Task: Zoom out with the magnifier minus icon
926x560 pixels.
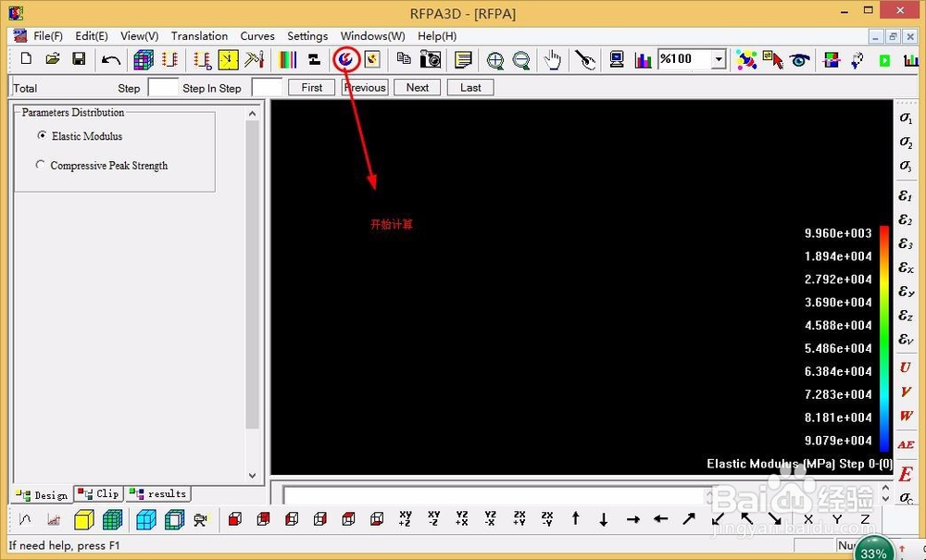Action: pyautogui.click(x=520, y=59)
